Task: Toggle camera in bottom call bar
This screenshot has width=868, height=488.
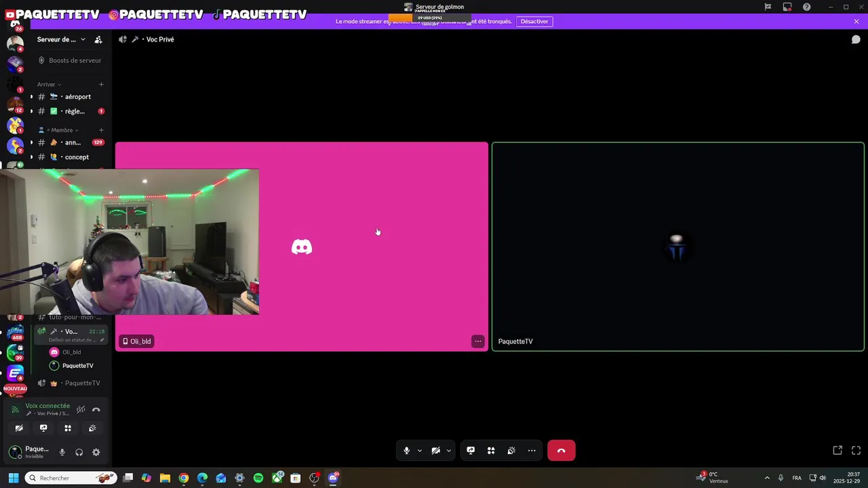Action: 435,450
